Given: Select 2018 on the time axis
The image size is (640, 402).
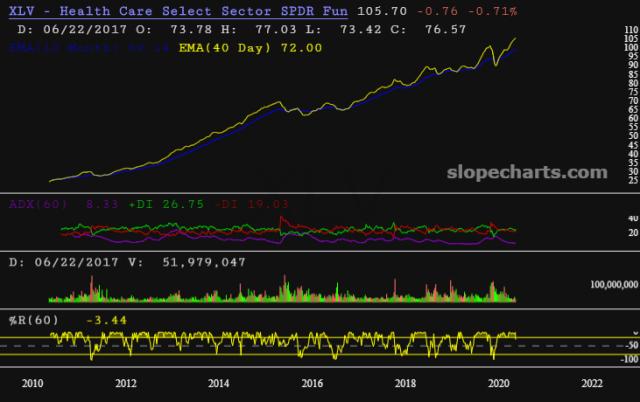Looking at the screenshot, I should pos(406,382).
